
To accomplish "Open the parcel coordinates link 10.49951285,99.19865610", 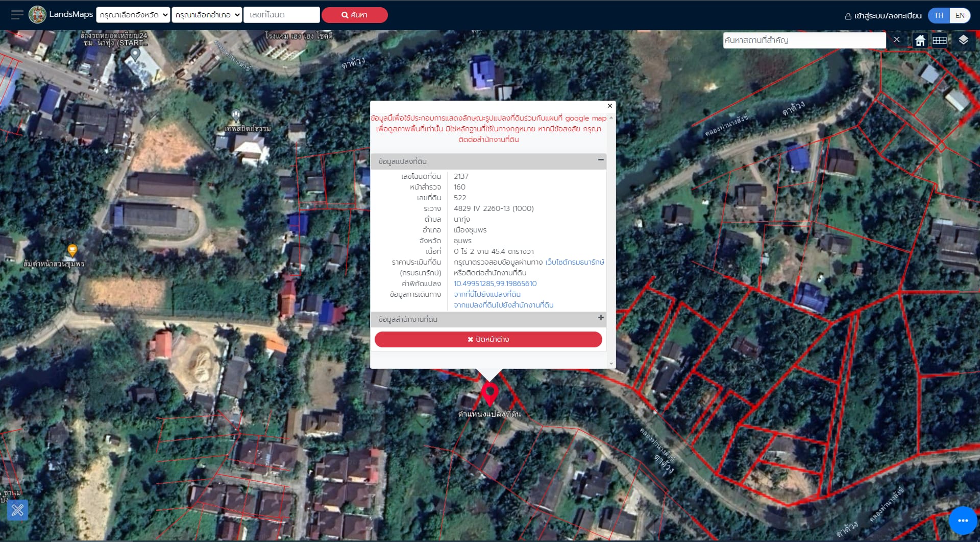I will [x=495, y=284].
